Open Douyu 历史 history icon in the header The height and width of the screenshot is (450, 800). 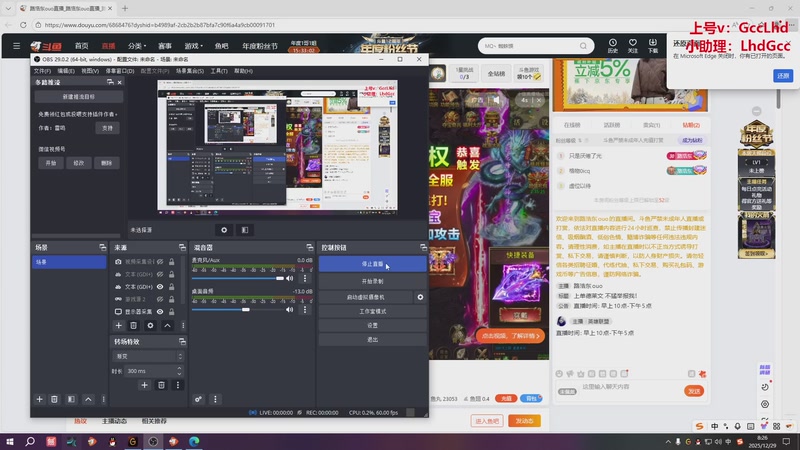(613, 45)
